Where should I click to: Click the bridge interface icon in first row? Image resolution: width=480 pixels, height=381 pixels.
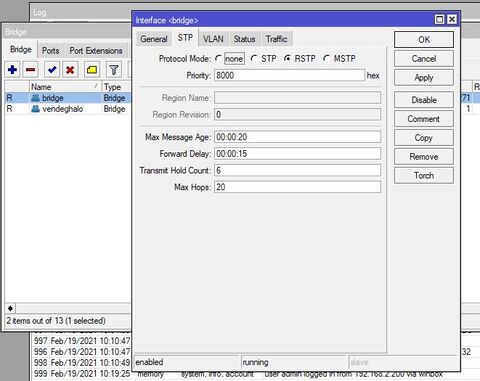click(35, 98)
